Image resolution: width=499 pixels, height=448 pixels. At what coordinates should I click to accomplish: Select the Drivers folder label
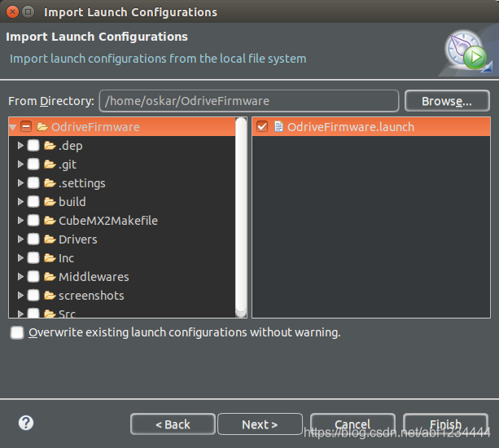[x=78, y=239]
